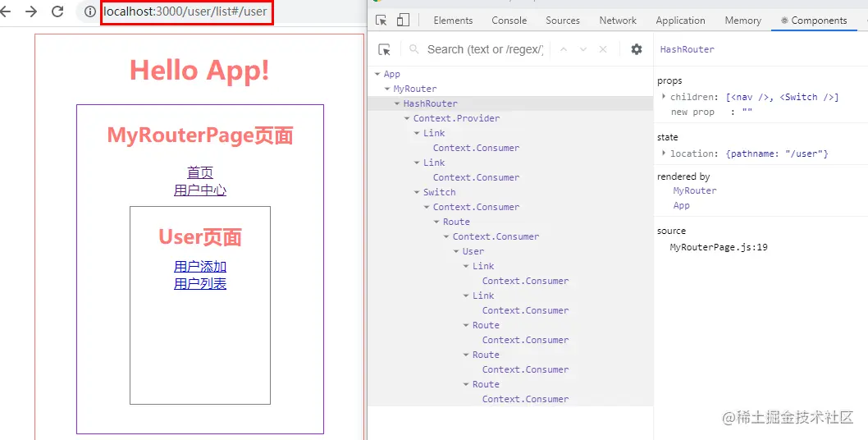Open React DevTools settings gear
Image resolution: width=868 pixels, height=440 pixels.
(x=637, y=49)
